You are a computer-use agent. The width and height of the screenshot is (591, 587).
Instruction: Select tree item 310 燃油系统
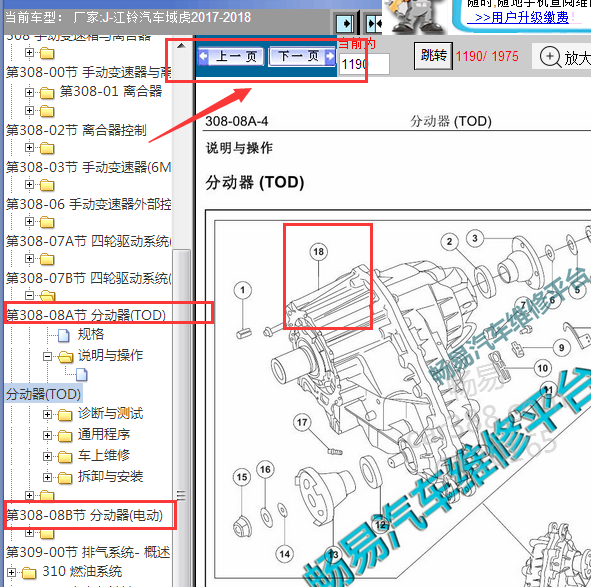coord(82,572)
